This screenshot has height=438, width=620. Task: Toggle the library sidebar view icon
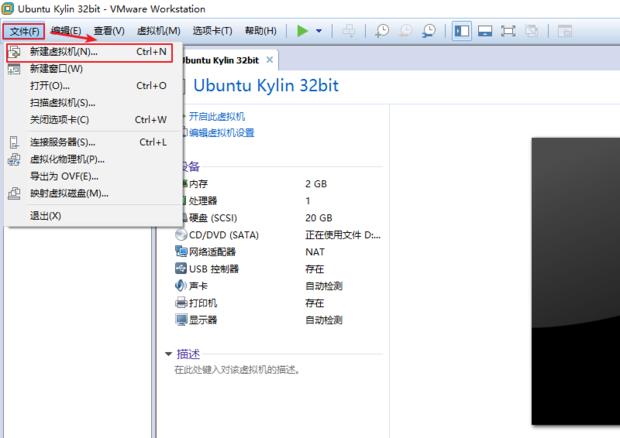[461, 31]
